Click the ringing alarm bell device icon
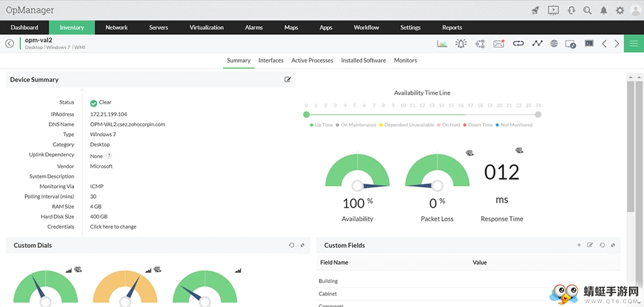The height and width of the screenshot is (307, 644). pyautogui.click(x=461, y=43)
